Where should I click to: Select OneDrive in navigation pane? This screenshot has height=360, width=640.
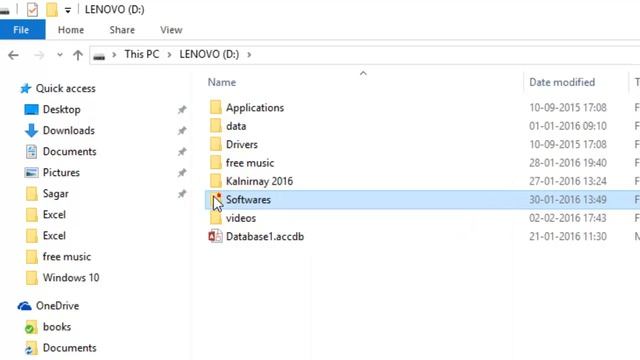(x=58, y=306)
